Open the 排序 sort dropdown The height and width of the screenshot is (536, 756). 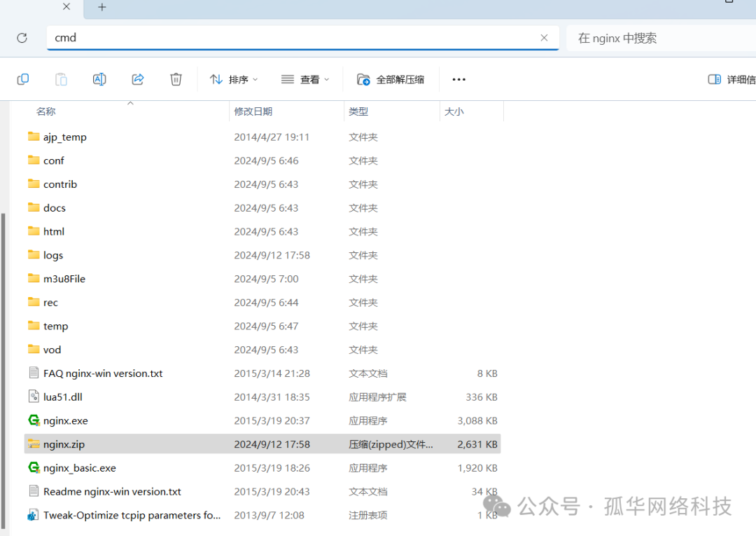tap(234, 79)
